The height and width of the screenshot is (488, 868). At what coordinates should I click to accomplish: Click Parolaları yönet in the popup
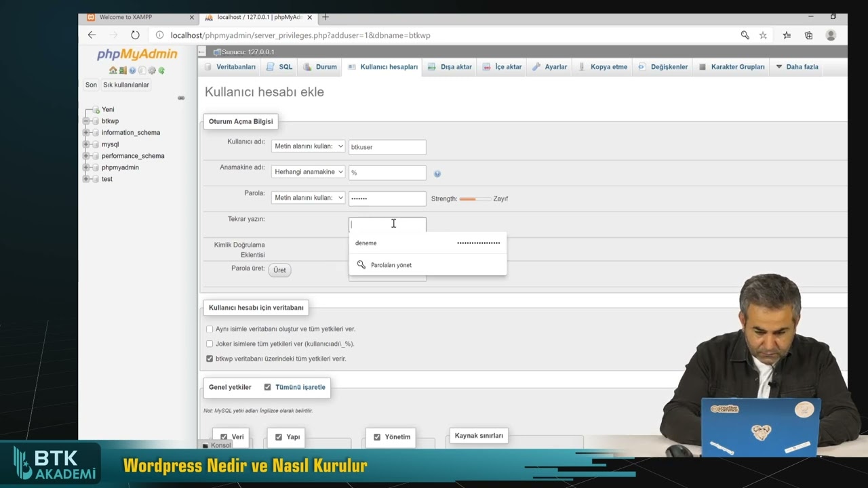(391, 265)
